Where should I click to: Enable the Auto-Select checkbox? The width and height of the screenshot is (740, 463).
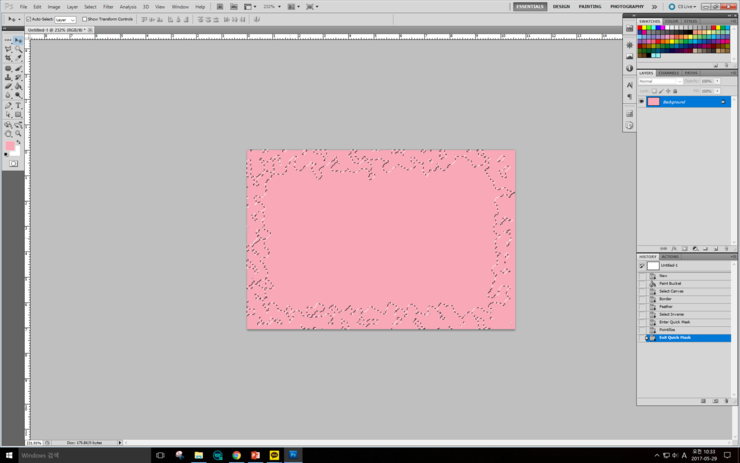click(29, 19)
